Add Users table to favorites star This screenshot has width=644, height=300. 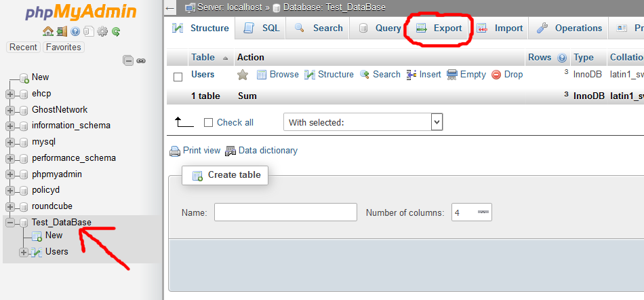click(x=243, y=75)
